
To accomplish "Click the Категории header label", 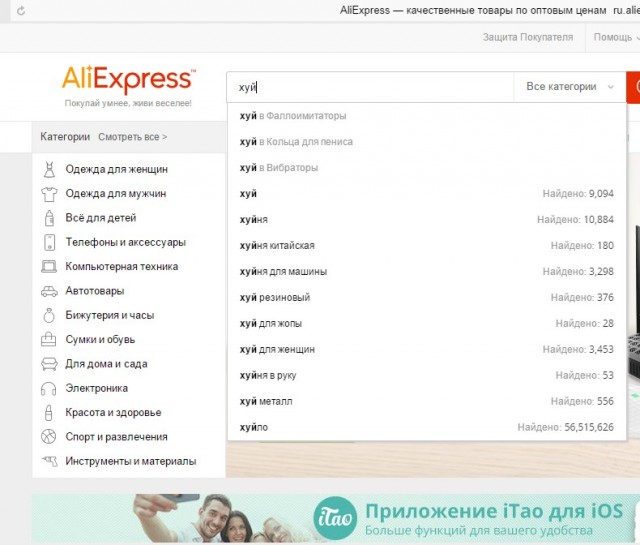I will [x=65, y=137].
